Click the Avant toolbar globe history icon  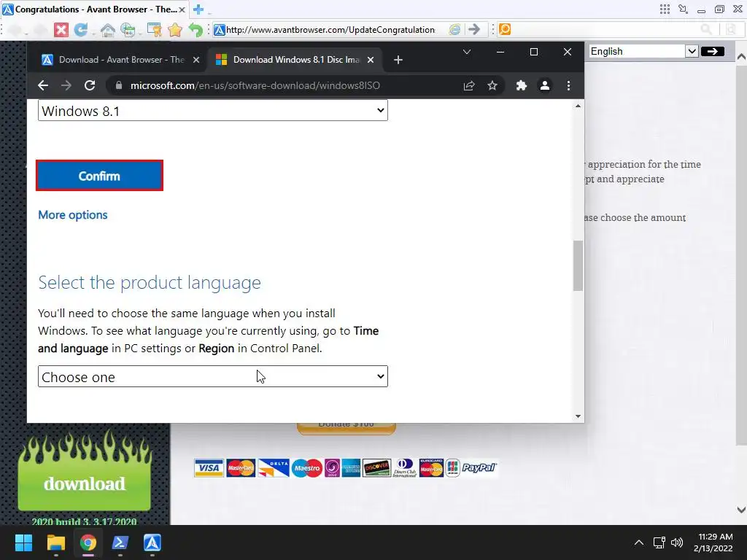[x=128, y=30]
